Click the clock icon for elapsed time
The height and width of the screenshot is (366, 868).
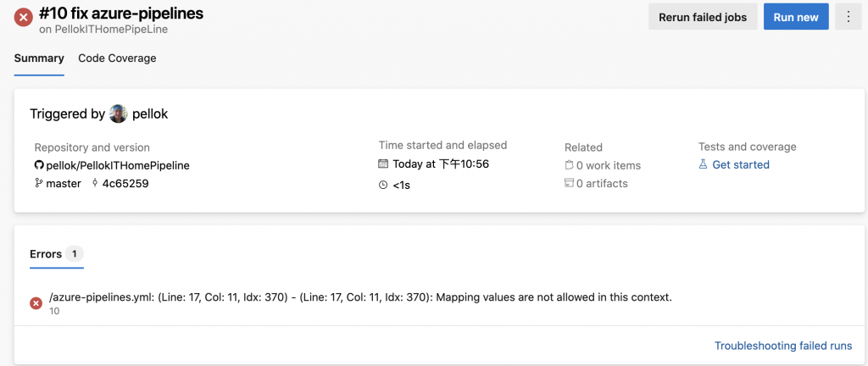coord(383,185)
